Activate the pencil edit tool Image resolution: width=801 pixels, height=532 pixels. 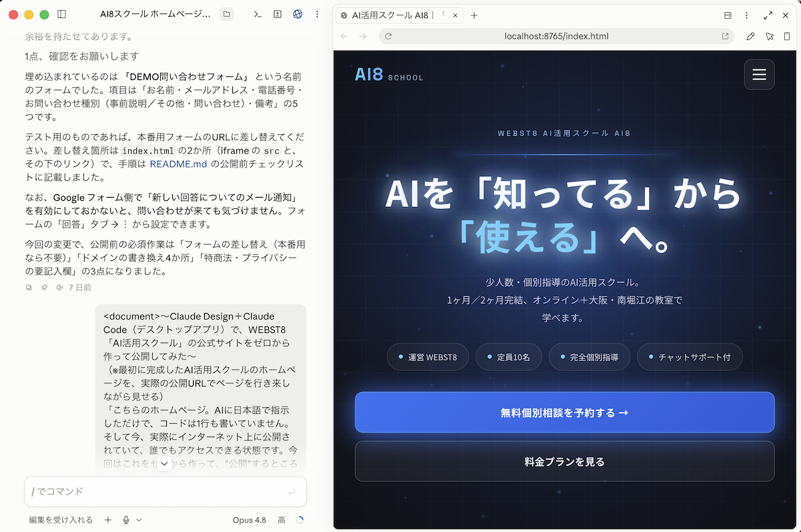tap(750, 36)
